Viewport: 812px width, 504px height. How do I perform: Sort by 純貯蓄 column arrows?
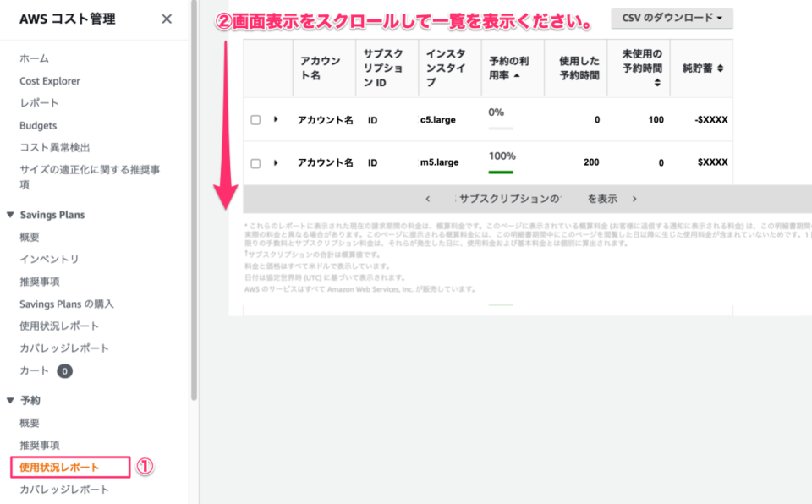720,68
